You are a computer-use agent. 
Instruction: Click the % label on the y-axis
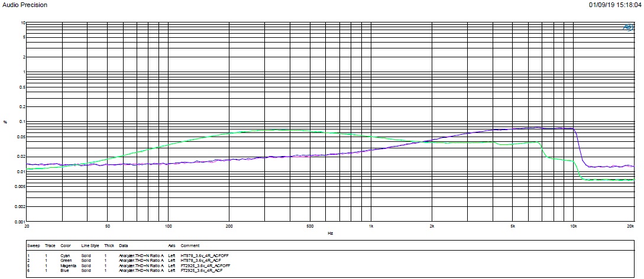pyautogui.click(x=5, y=122)
